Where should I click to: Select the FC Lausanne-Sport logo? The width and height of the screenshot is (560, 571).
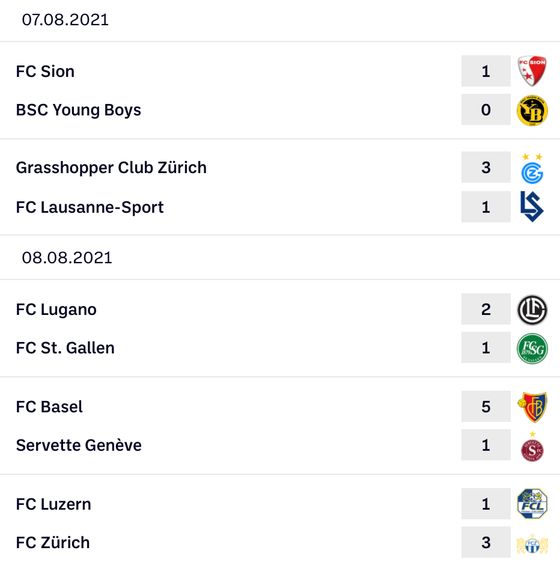pos(532,207)
